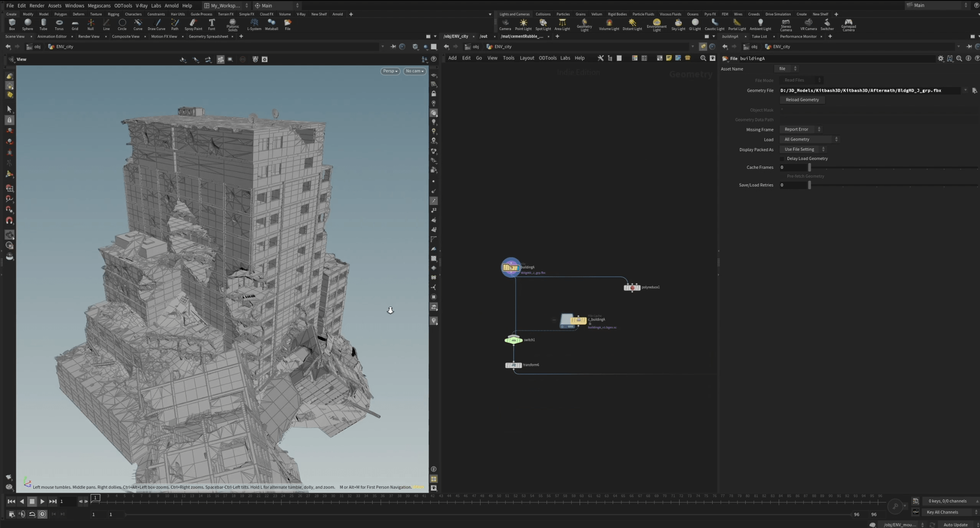Screen dimensions: 980x528
Task: Play the timeline forward
Action: [42, 501]
